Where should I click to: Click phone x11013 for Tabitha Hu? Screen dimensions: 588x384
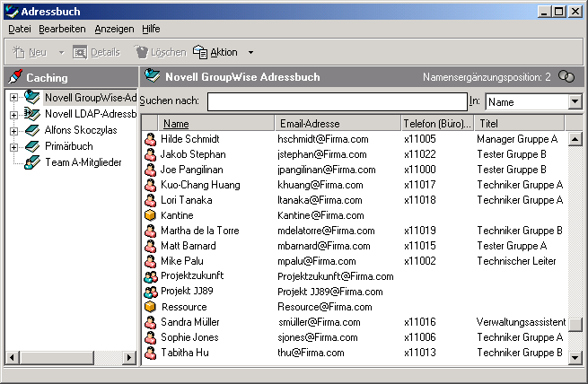click(420, 353)
